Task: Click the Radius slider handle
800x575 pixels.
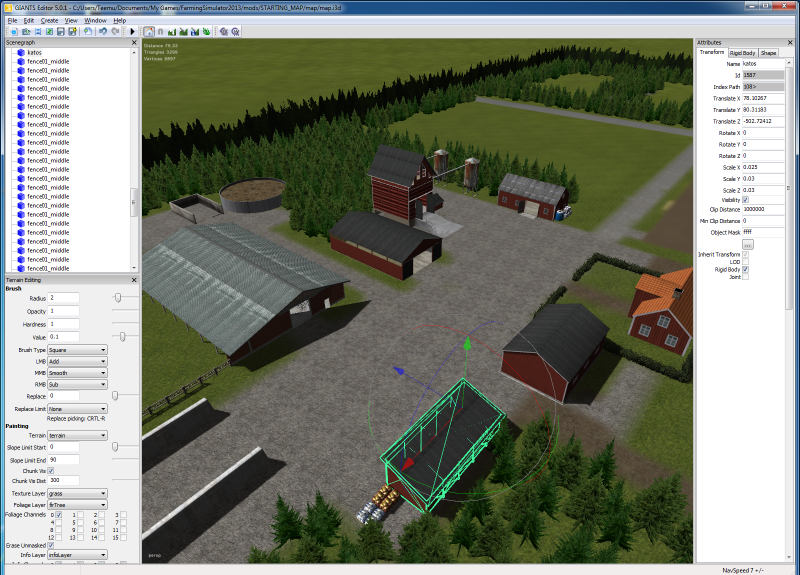Action: [118, 297]
